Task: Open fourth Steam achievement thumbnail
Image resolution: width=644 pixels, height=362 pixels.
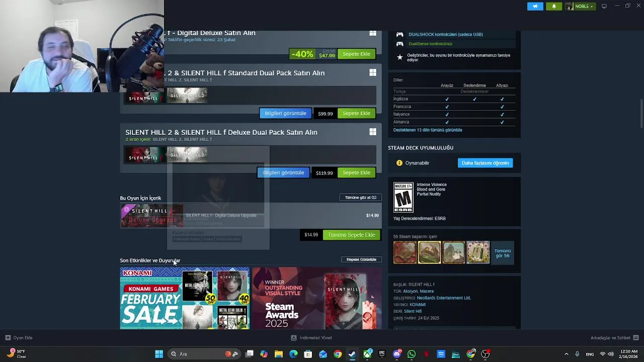Action: [478, 252]
